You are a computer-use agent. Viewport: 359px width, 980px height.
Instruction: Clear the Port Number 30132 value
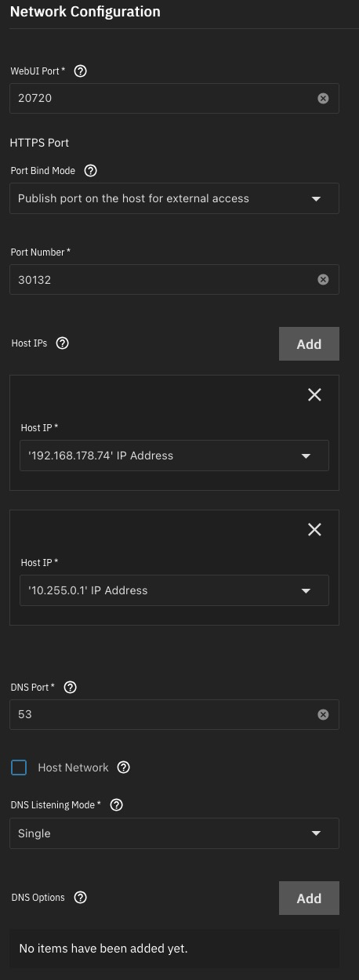pyautogui.click(x=323, y=279)
